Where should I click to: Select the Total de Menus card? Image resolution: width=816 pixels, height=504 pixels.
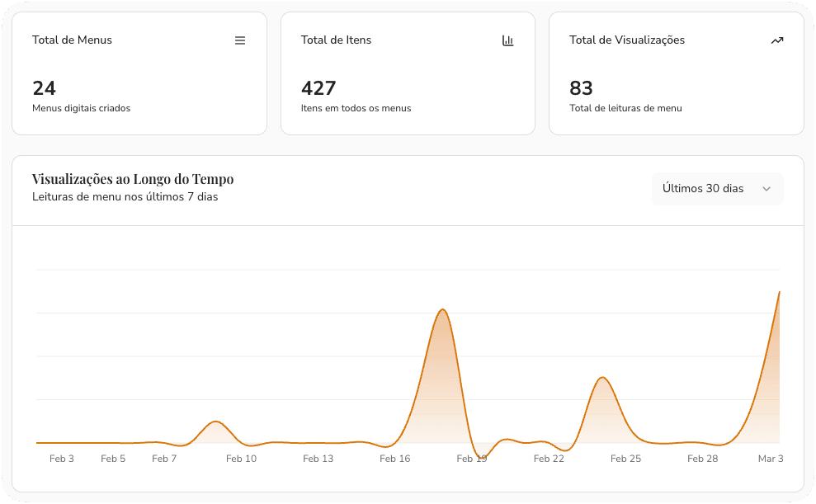[139, 73]
